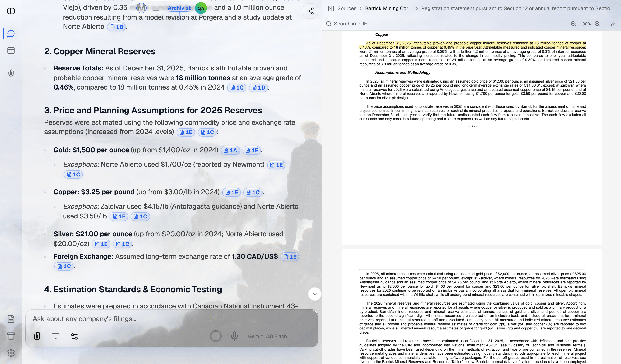Open the table layout view icon

pos(11,50)
